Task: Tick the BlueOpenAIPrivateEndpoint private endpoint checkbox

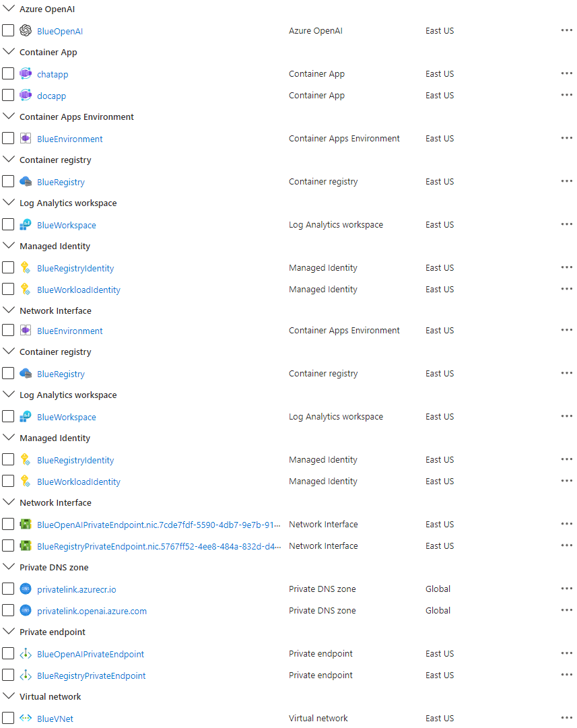Action: pos(8,653)
